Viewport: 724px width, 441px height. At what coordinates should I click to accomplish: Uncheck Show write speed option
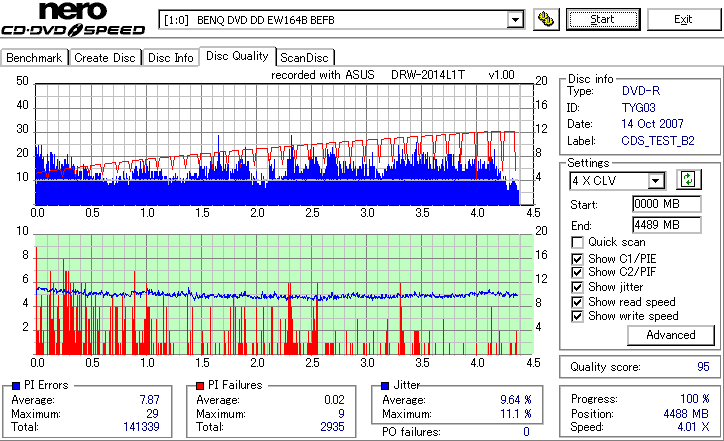click(577, 316)
